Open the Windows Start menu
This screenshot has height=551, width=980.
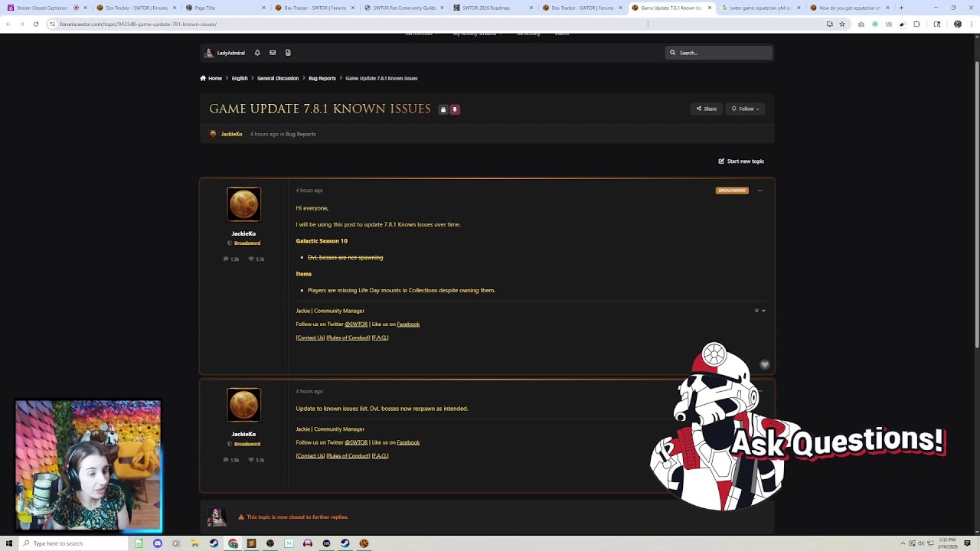(9, 543)
